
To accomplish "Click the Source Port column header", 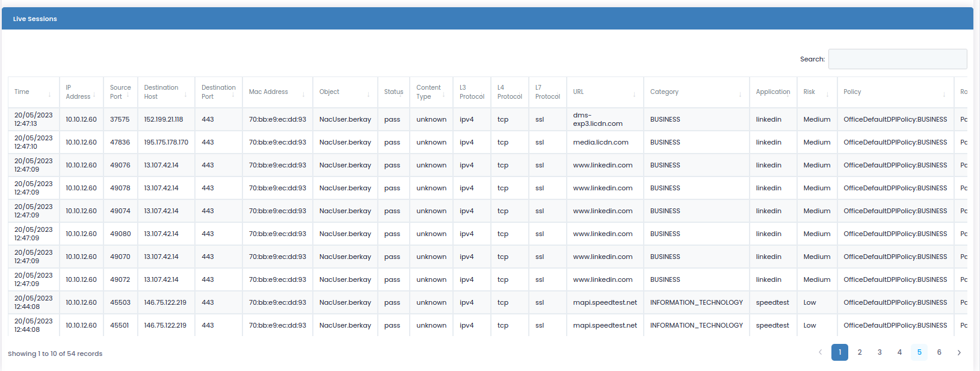I will [x=120, y=92].
